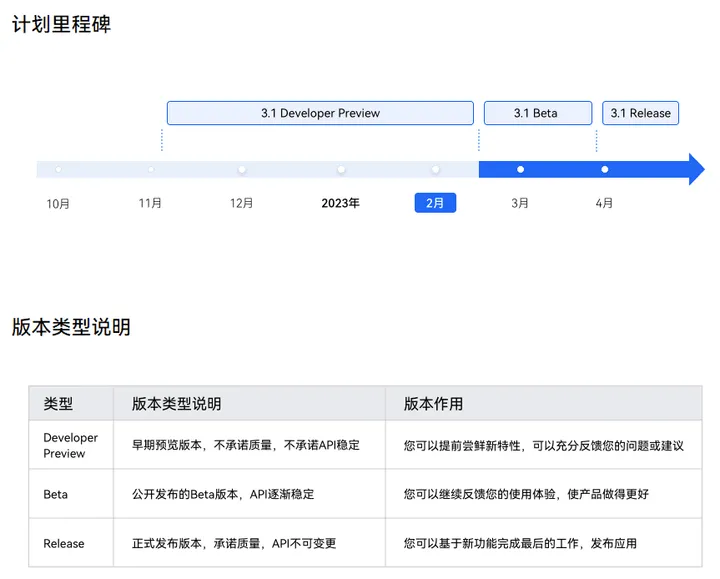Click the 3.1 Developer Preview milestone box
The height and width of the screenshot is (579, 720).
[x=320, y=113]
